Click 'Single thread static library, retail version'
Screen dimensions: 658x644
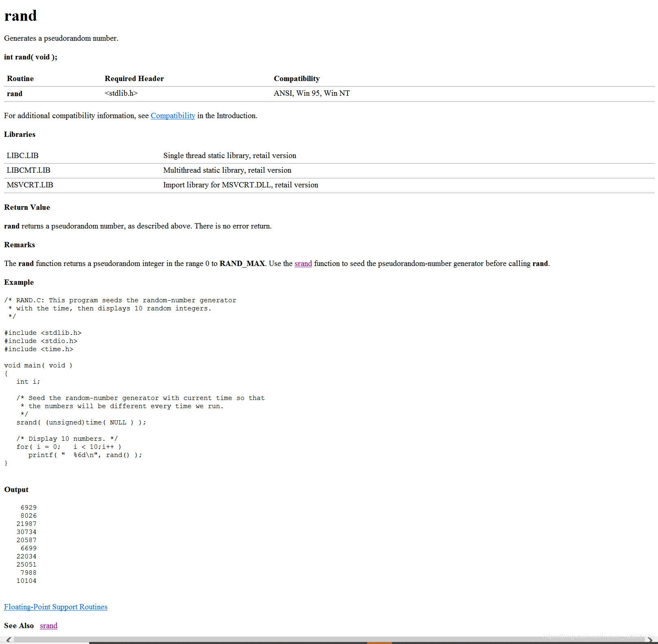pyautogui.click(x=230, y=156)
